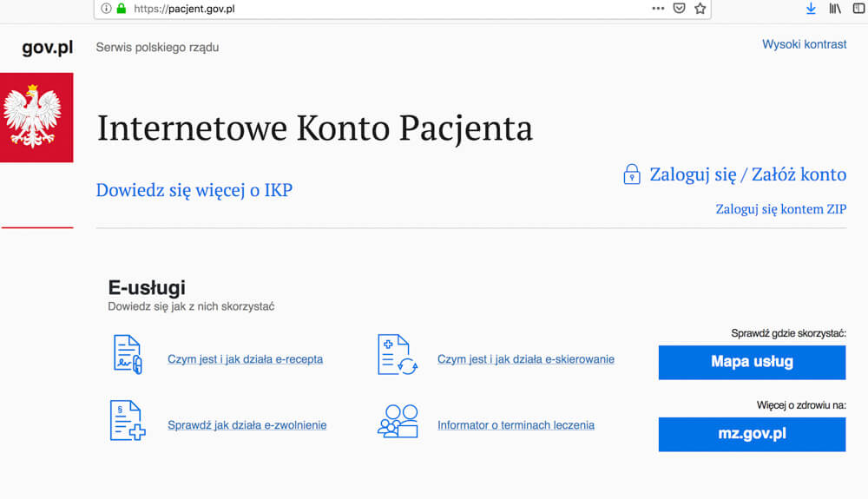Save page to Pocket icon
Screen dimensions: 868x499
click(x=680, y=9)
